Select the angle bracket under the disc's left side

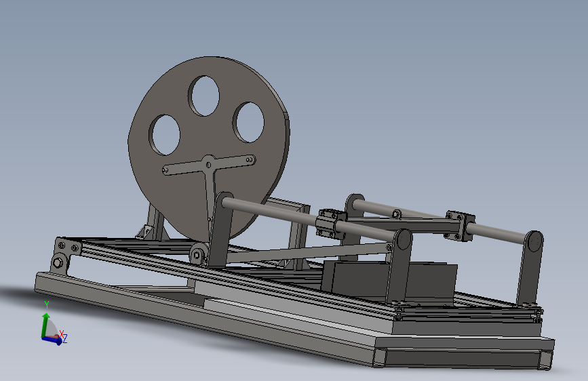coord(146,232)
